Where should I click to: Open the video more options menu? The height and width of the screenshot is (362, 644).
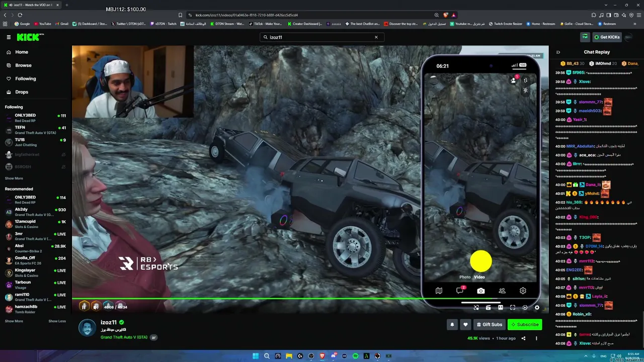(536, 338)
